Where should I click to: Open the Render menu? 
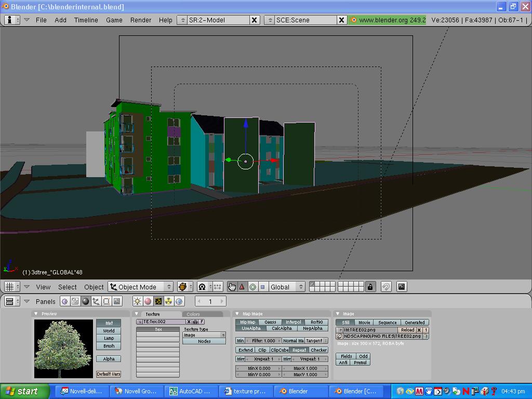point(140,20)
